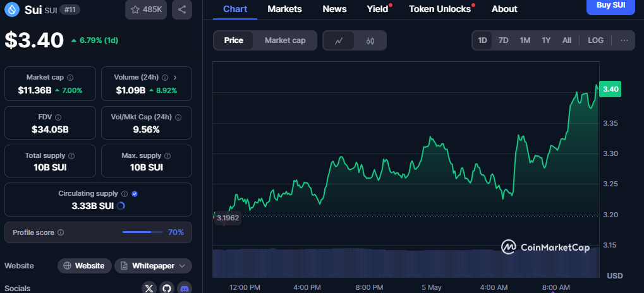Open the chart more options ellipsis
This screenshot has height=293, width=644.
click(624, 40)
